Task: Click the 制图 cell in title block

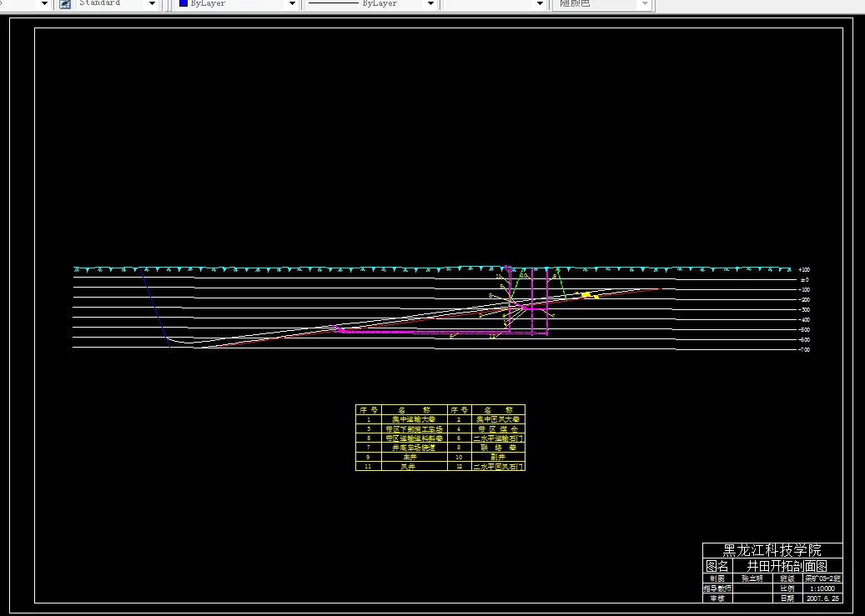Action: coord(717,578)
